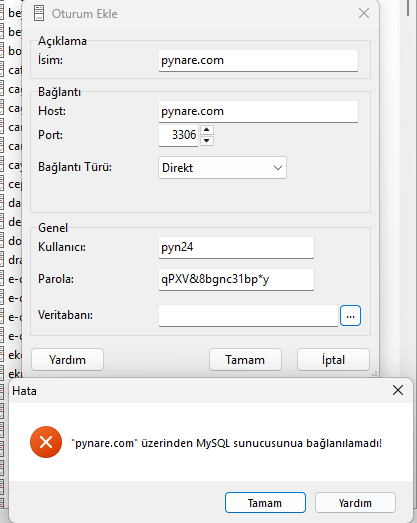This screenshot has height=523, width=417.
Task: Click Yardım in the Hata dialog
Action: pyautogui.click(x=355, y=503)
